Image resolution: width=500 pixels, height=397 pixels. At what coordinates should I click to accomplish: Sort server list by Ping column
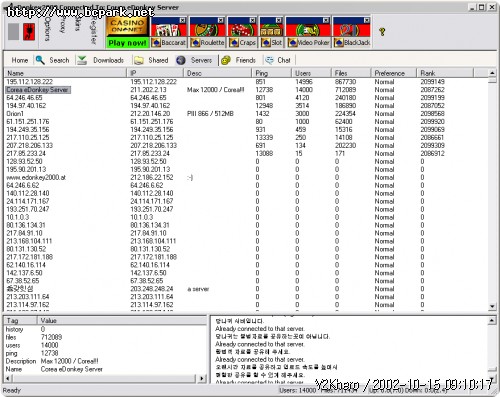[x=272, y=73]
